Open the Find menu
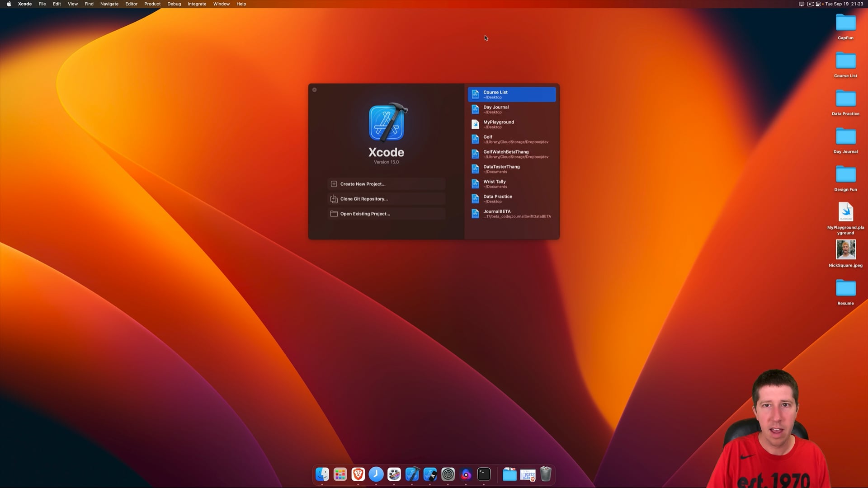Screen dimensions: 868x488 click(x=89, y=4)
